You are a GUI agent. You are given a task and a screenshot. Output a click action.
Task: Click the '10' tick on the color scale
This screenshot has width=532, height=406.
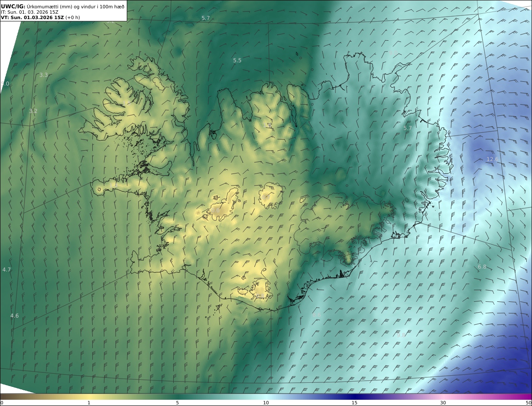click(266, 403)
